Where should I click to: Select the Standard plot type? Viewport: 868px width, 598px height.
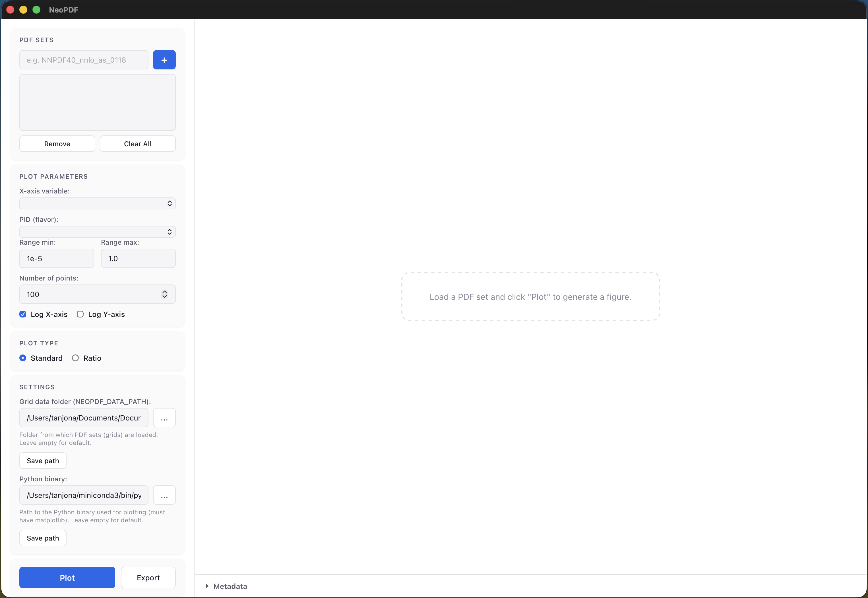pyautogui.click(x=23, y=358)
